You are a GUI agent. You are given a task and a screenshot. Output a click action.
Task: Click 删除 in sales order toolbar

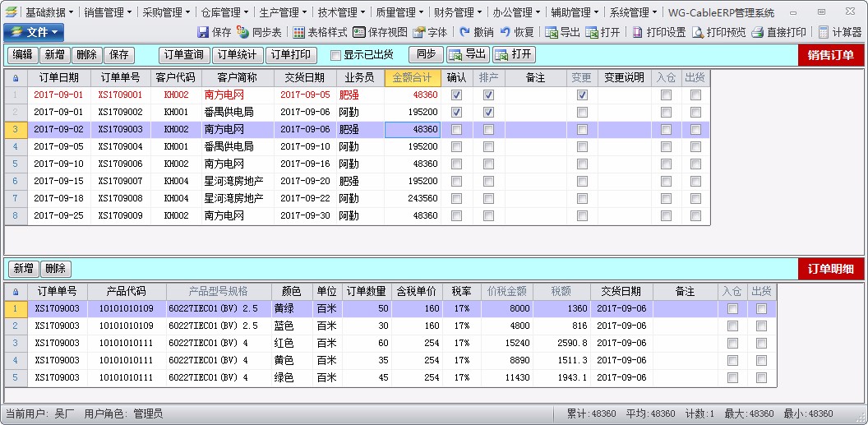click(87, 55)
